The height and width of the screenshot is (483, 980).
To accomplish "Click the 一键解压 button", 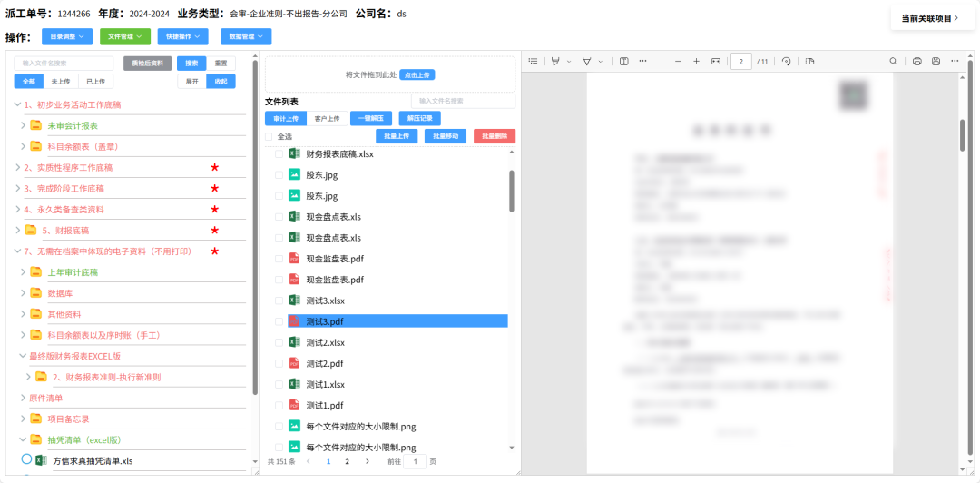I will coord(370,118).
